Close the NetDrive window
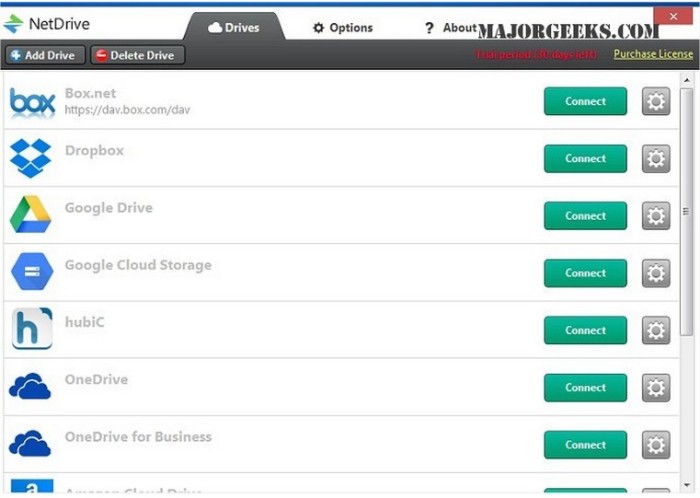This screenshot has height=498, width=700. 674,17
